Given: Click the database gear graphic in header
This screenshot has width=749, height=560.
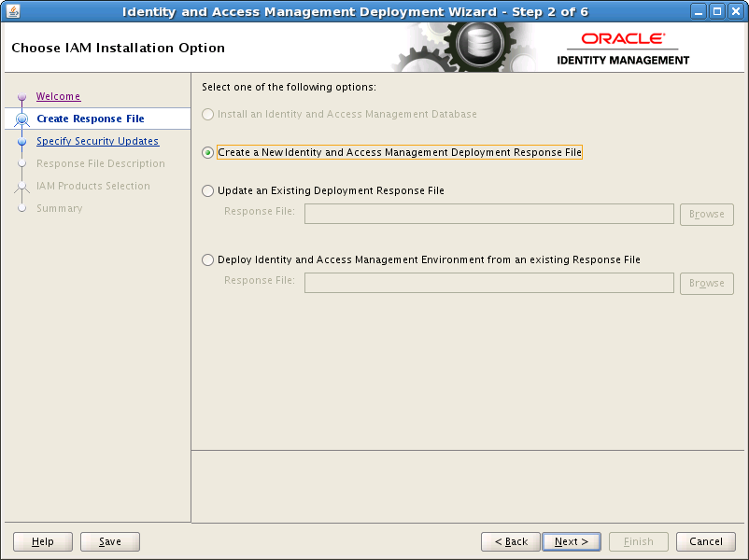Looking at the screenshot, I should pos(480,44).
